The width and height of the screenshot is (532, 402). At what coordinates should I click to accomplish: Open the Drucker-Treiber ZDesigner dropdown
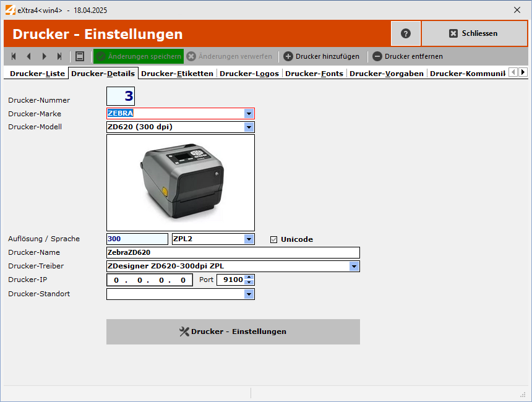tap(354, 266)
